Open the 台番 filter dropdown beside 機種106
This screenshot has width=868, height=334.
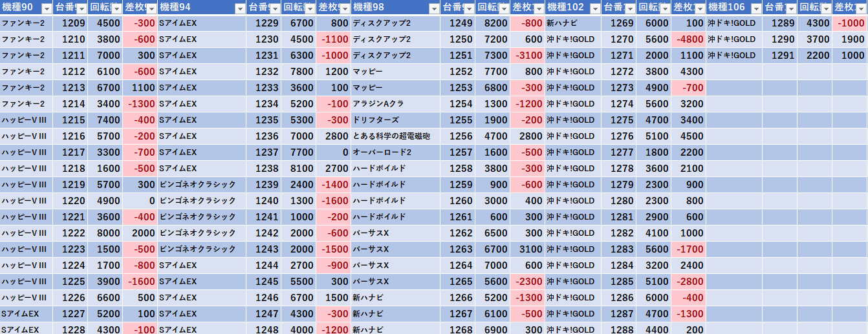tap(791, 8)
